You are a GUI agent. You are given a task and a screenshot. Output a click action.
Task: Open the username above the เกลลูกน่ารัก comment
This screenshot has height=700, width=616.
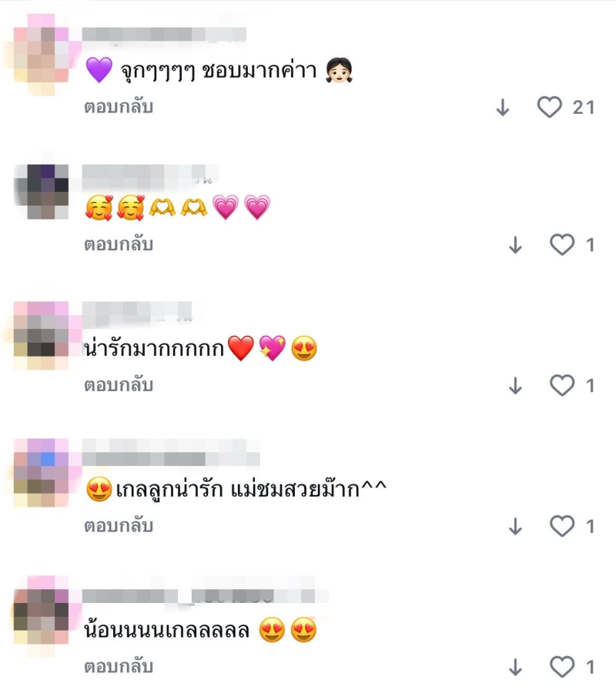[171, 453]
